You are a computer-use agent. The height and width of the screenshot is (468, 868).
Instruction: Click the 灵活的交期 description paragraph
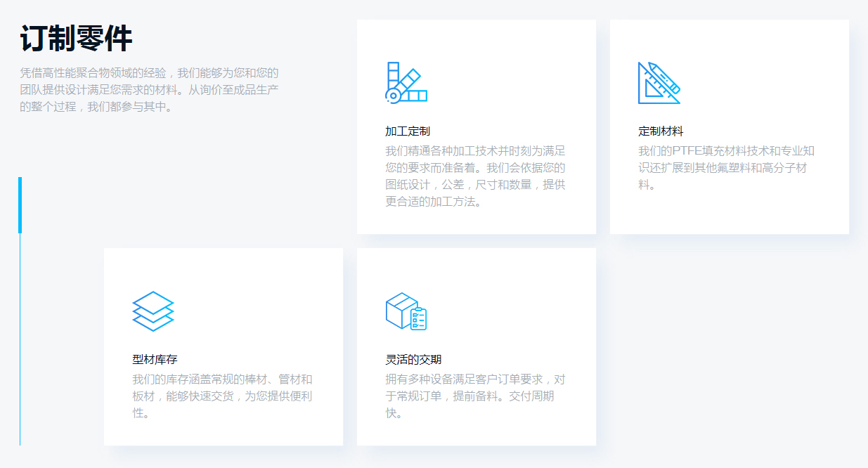tap(475, 396)
